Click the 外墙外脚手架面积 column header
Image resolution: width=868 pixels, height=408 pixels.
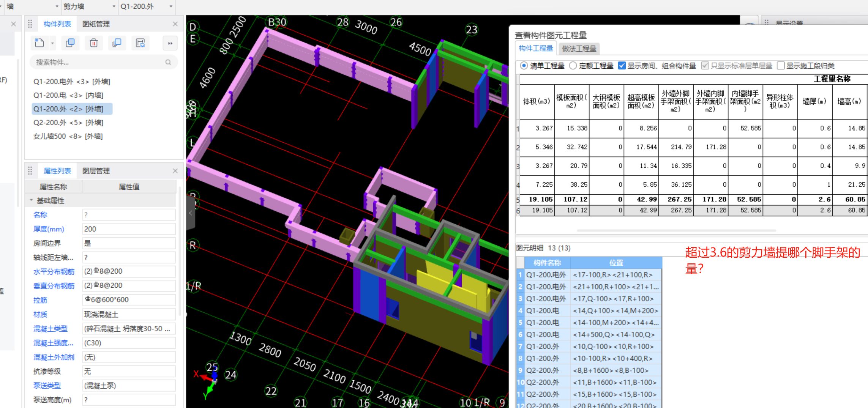(675, 101)
